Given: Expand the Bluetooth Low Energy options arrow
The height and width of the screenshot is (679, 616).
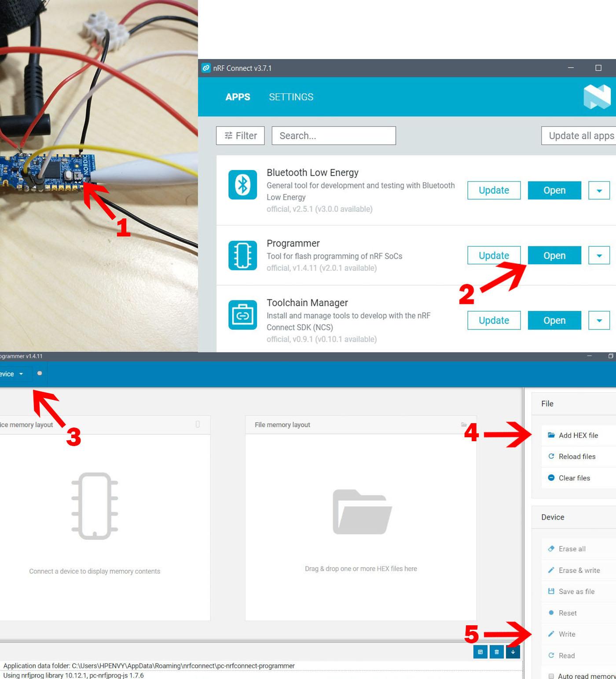Looking at the screenshot, I should point(599,190).
